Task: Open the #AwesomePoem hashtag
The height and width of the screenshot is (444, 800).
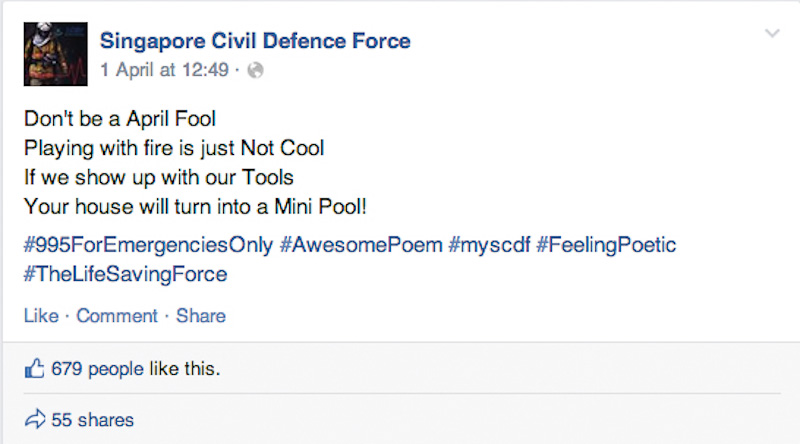Action: click(361, 245)
